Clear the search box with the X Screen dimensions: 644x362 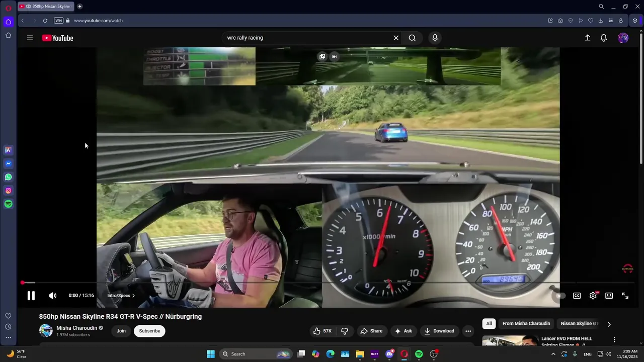coord(396,38)
